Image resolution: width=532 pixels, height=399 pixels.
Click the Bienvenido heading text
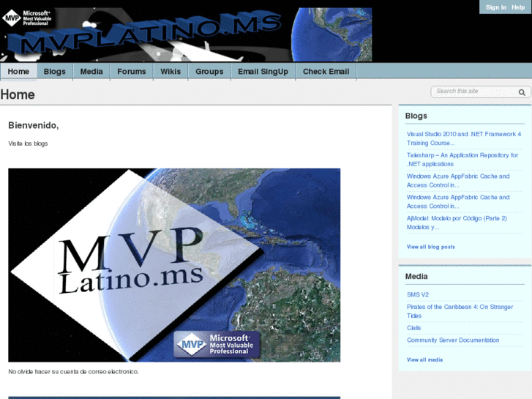[33, 125]
